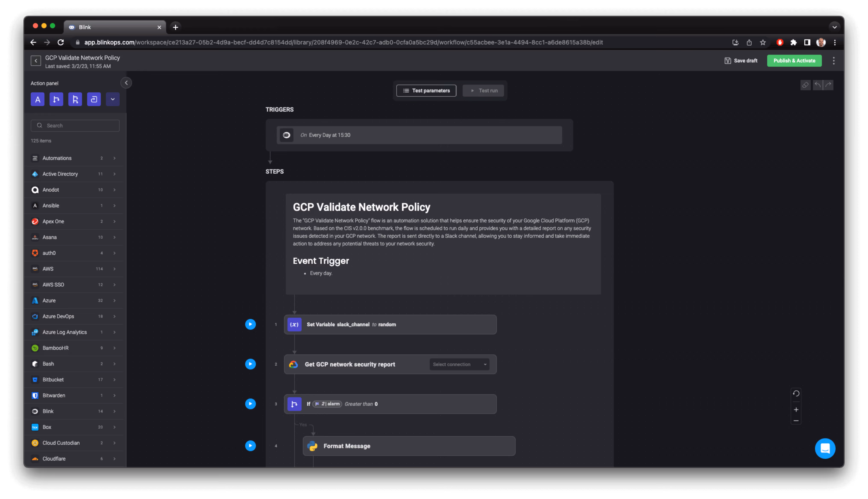Open the browser extensions puzzle icon
The height and width of the screenshot is (499, 868).
pyautogui.click(x=794, y=43)
